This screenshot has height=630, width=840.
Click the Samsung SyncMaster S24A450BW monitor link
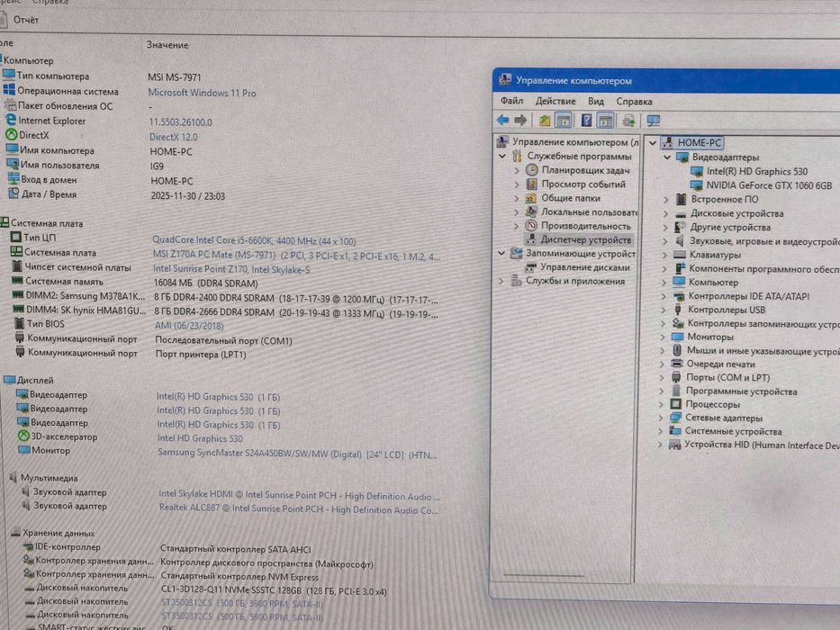click(297, 454)
